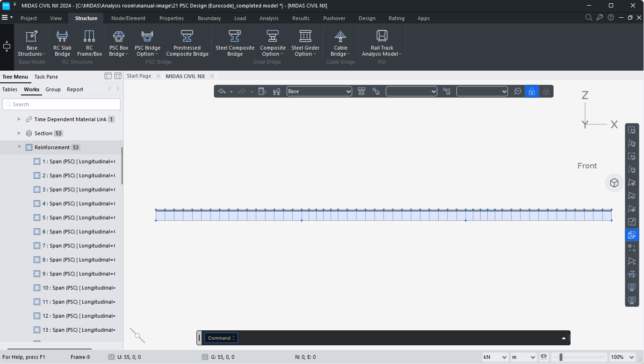The height and width of the screenshot is (364, 644).
Task: Click the tree menu Search field
Action: (62, 104)
